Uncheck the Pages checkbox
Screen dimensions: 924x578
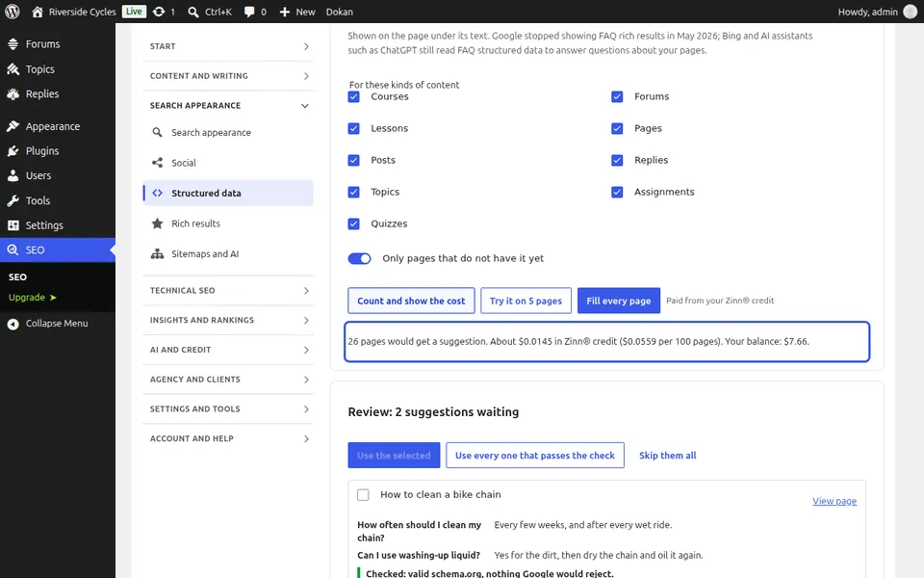pyautogui.click(x=617, y=128)
